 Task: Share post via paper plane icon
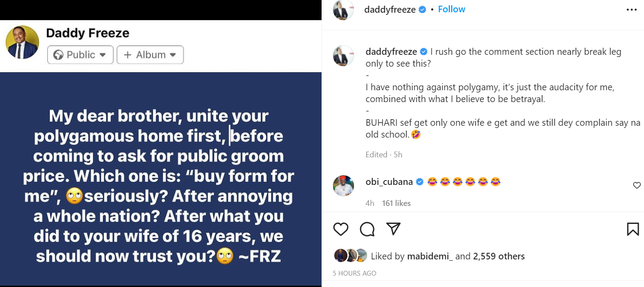[x=393, y=229]
